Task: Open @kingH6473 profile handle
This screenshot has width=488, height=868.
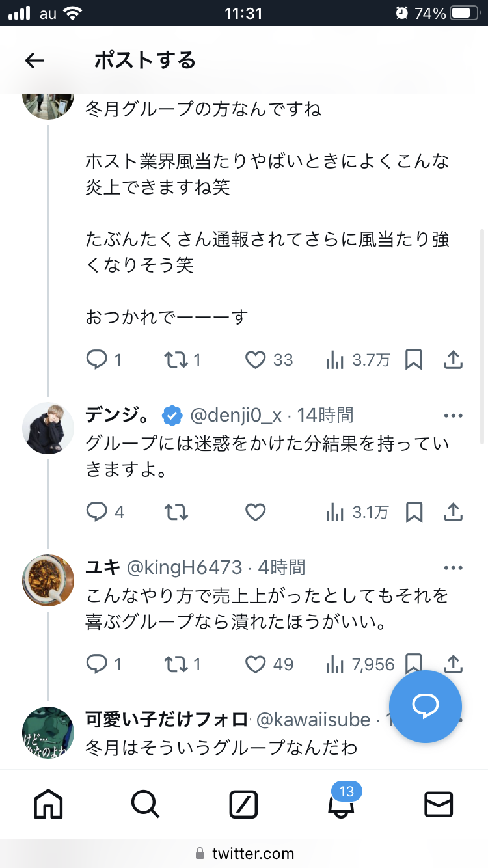Action: coord(183,567)
